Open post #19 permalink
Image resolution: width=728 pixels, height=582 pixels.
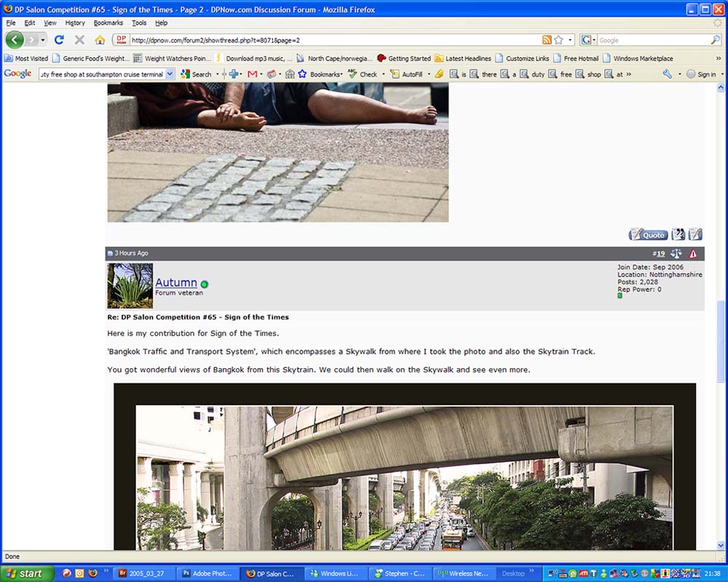(x=658, y=254)
